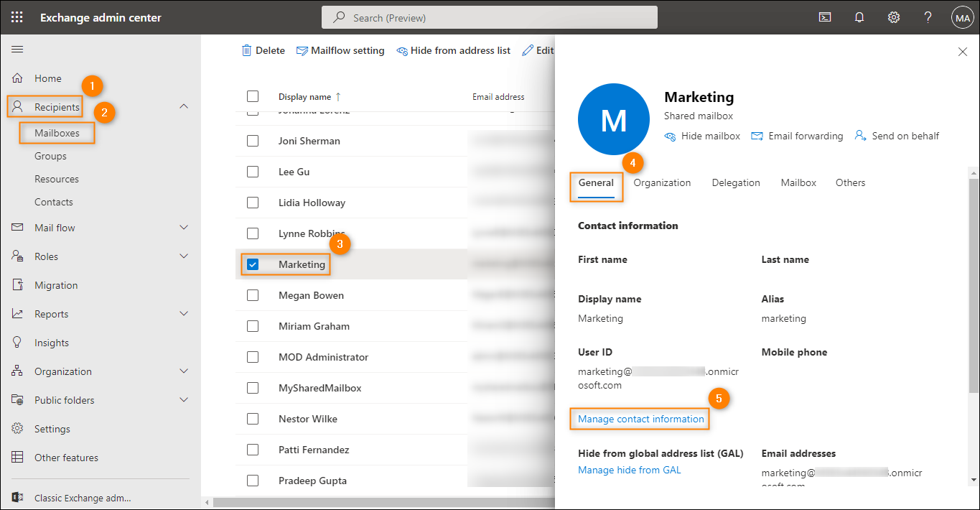This screenshot has width=980, height=510.
Task: Open Resources under Recipients
Action: 57,179
